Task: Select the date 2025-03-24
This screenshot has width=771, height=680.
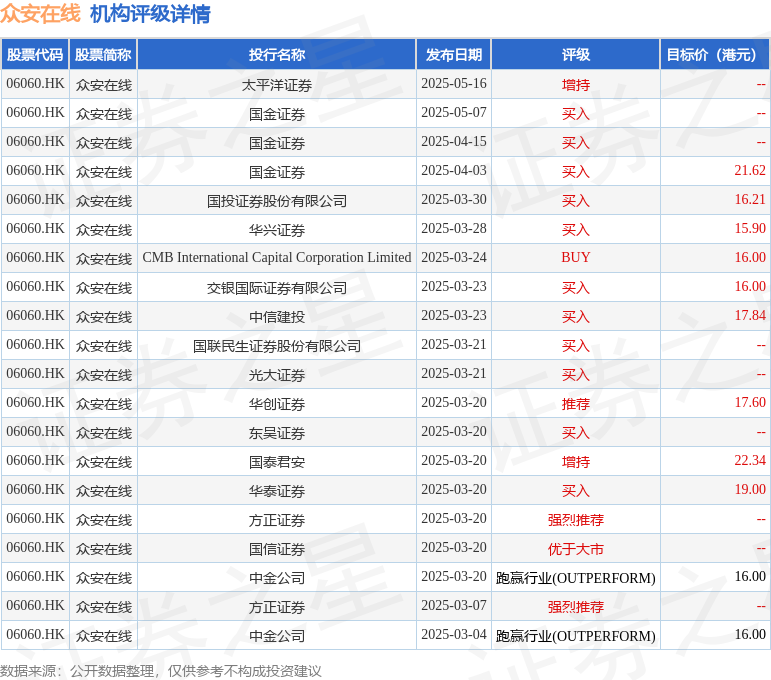Action: (454, 258)
